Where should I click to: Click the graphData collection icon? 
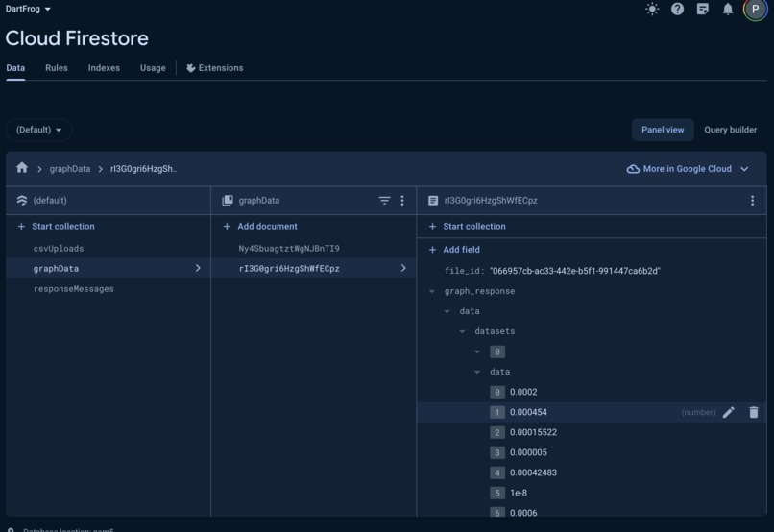228,200
